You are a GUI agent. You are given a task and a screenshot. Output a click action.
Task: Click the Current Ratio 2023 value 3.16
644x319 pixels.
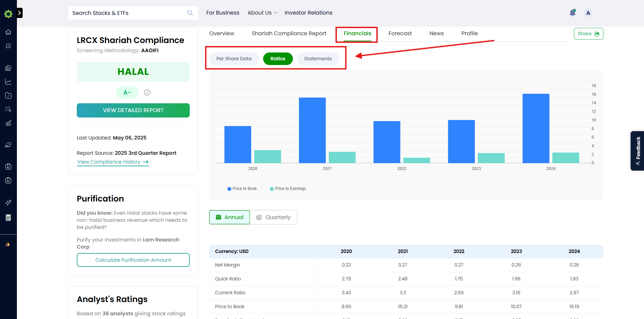(516, 293)
